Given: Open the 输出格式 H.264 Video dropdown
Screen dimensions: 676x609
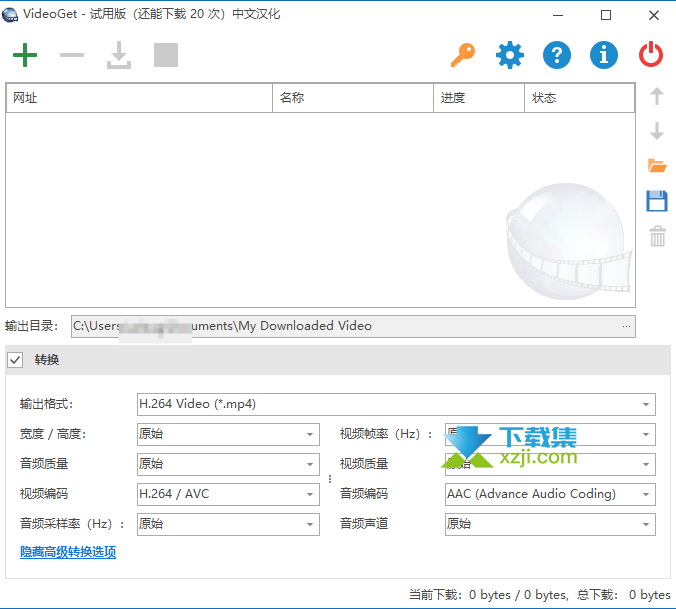Looking at the screenshot, I should pos(396,404).
